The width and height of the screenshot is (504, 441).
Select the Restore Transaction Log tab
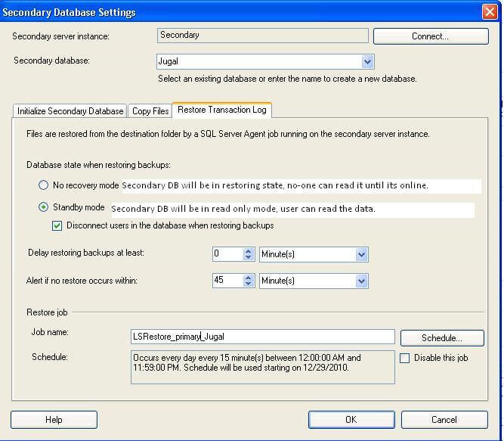pyautogui.click(x=222, y=110)
